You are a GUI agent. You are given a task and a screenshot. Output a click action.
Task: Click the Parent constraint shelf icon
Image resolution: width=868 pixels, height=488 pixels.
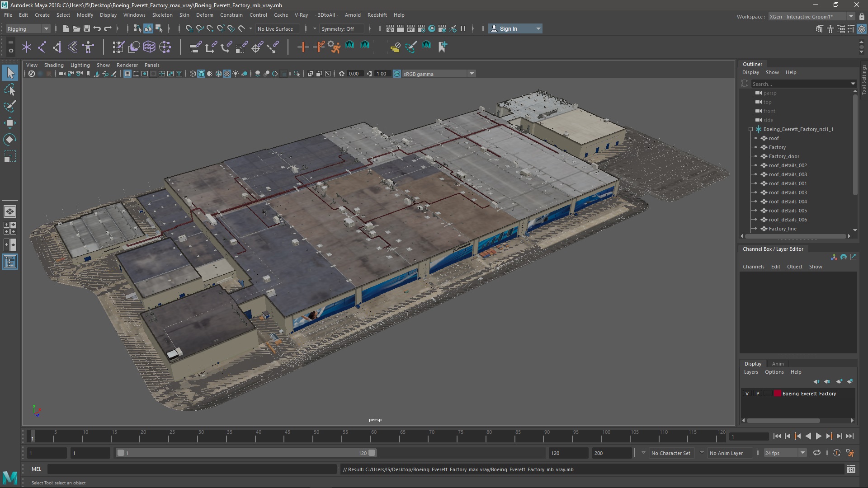coord(195,47)
